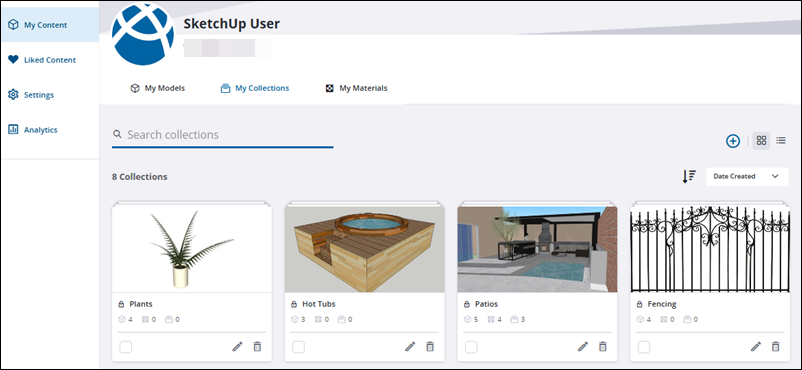Open My Content in the sidebar

point(50,25)
